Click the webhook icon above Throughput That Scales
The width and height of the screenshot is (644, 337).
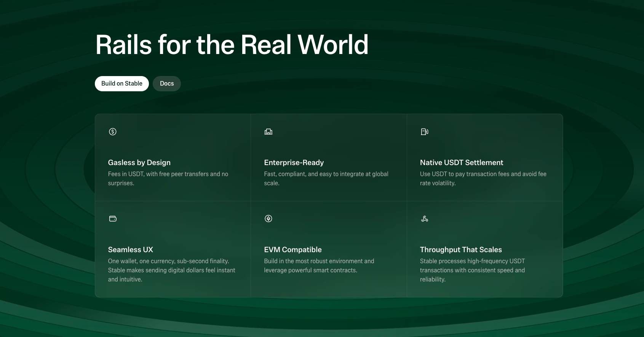(x=424, y=219)
